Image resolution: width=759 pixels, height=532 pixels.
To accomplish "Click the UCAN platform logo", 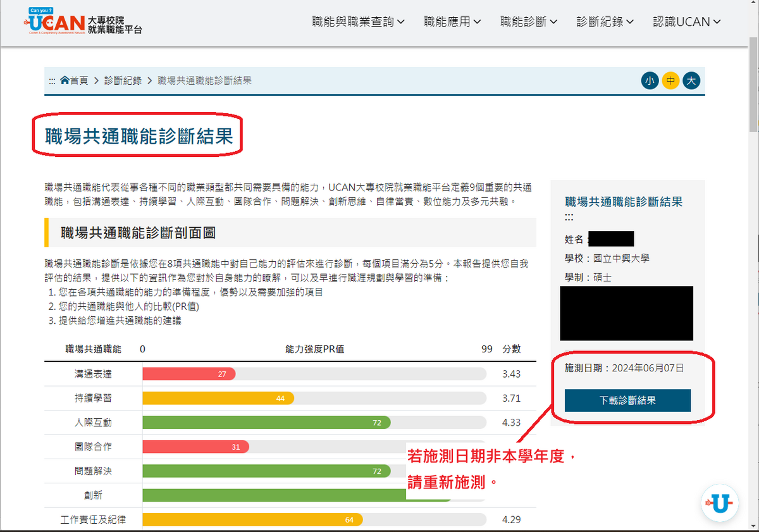I will click(82, 22).
